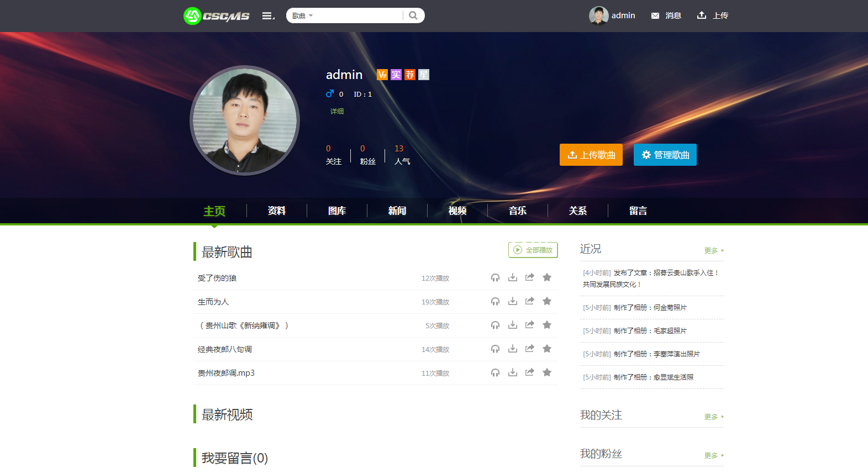
Task: Click the blue 管理歌曲 button
Action: (x=665, y=155)
